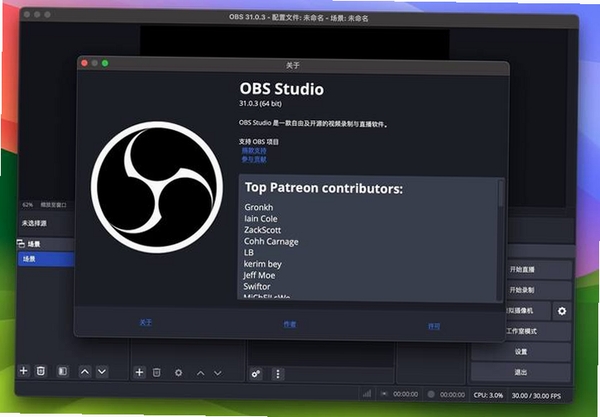
Task: Click contributor name Swiftor
Action: tap(257, 287)
